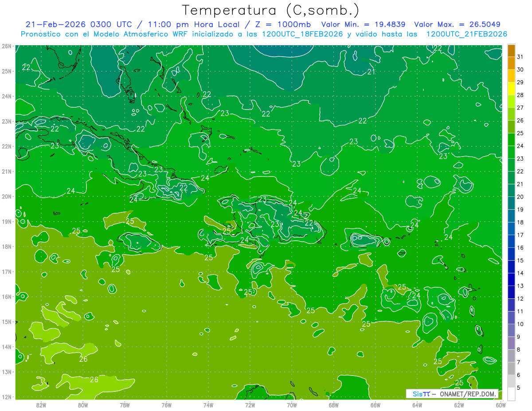This screenshot has width=532, height=411.
Task: Click the legend scale label "28"
Action: [x=520, y=95]
